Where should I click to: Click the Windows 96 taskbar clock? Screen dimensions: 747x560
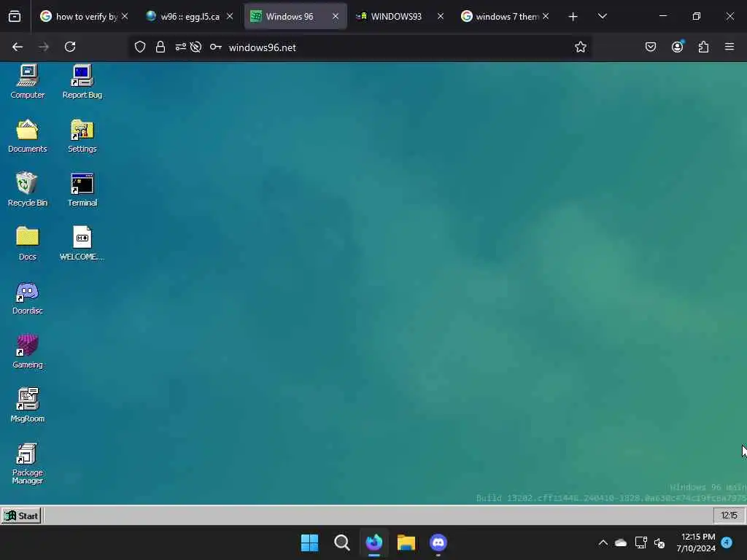(x=729, y=516)
